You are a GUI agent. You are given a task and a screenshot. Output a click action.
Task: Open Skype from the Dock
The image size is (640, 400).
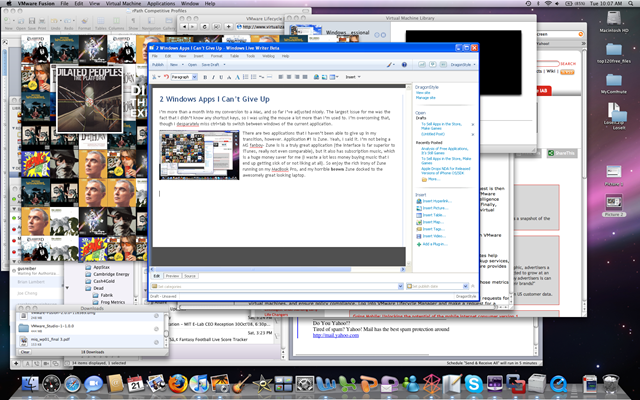point(473,384)
